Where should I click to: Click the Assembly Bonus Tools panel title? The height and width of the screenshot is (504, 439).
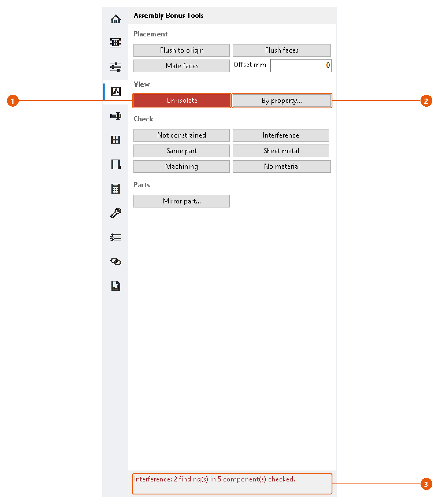tap(169, 16)
